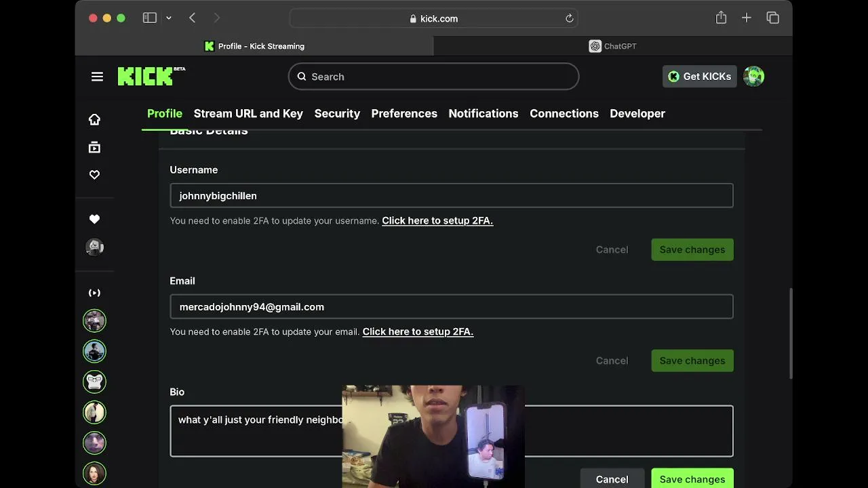Click the Safari sidebar toggle icon

pos(150,18)
